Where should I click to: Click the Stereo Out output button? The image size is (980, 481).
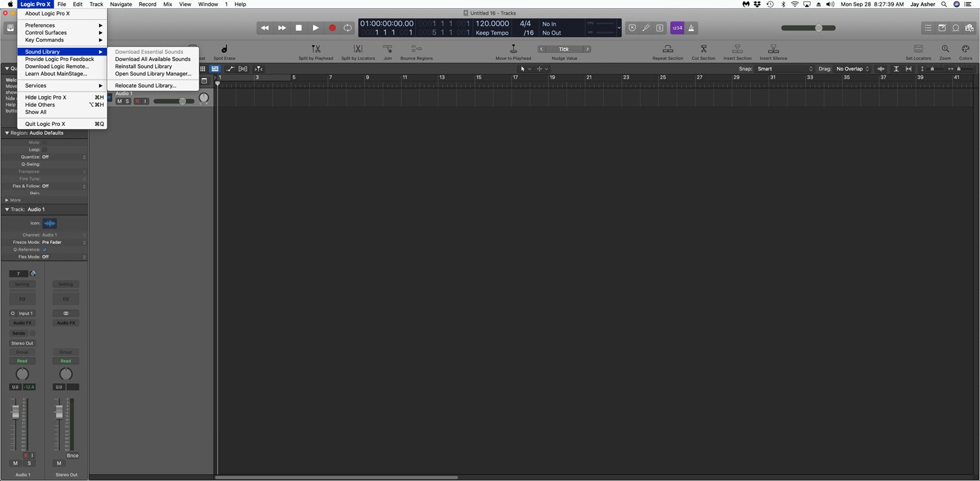click(22, 343)
